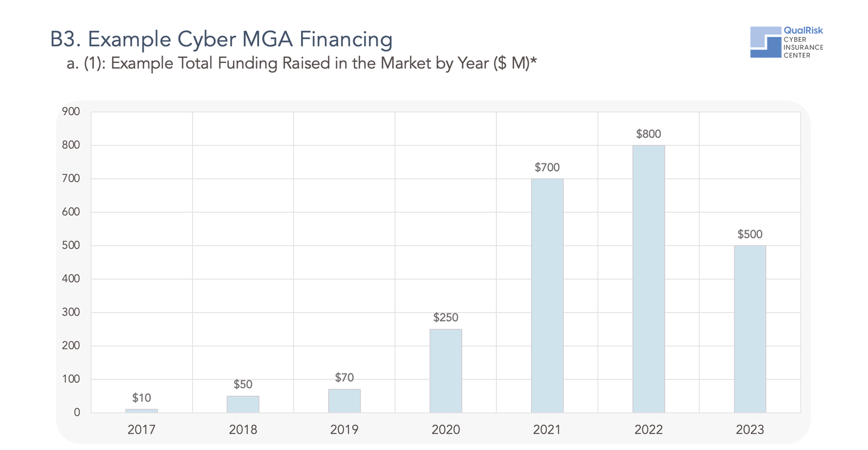The width and height of the screenshot is (868, 450).
Task: Click the $800 data label
Action: 648,134
